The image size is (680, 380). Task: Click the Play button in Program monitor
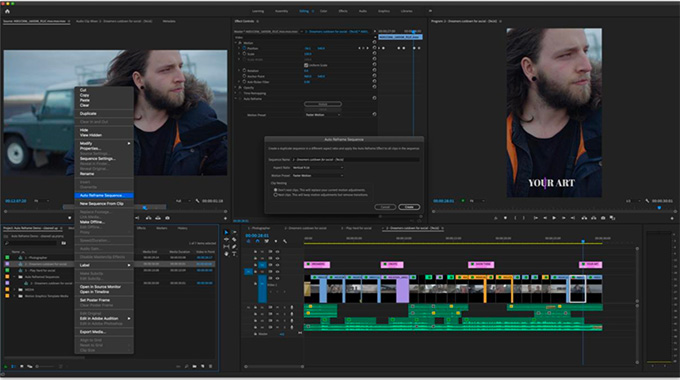click(554, 218)
